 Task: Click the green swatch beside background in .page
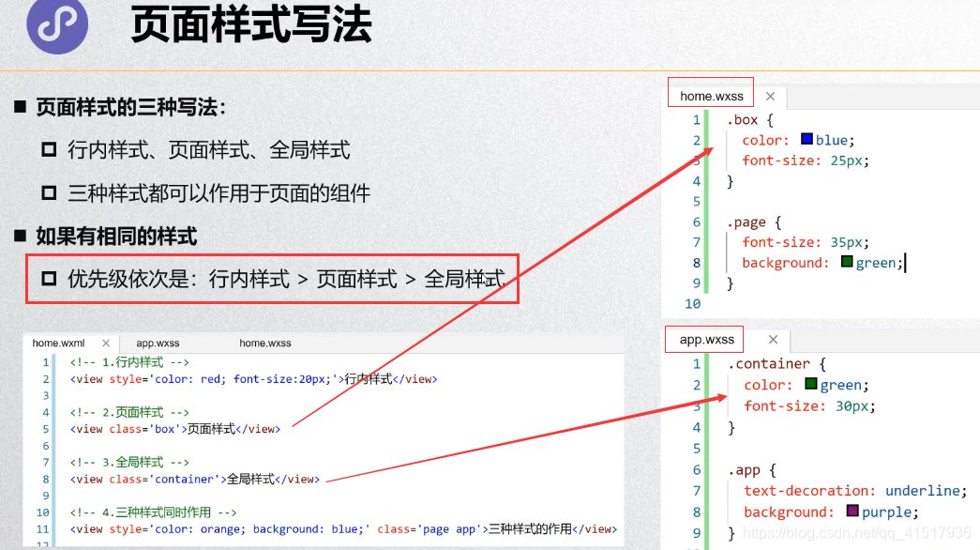(846, 262)
